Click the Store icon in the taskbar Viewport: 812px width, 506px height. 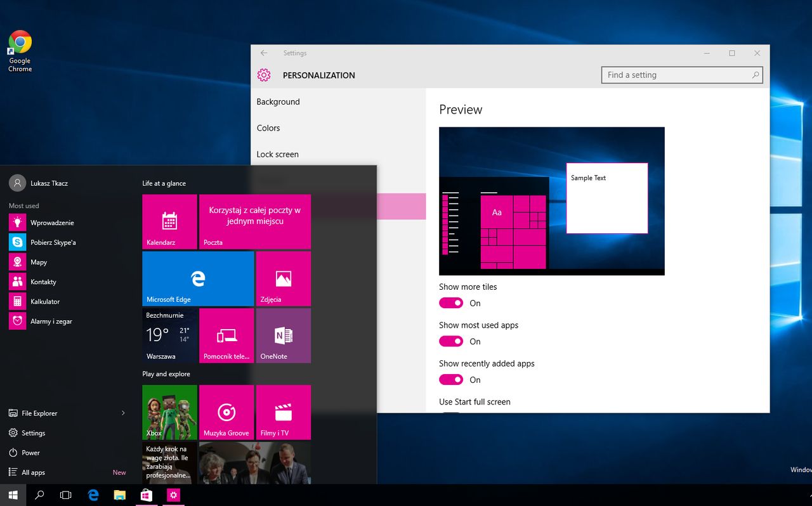(x=147, y=495)
